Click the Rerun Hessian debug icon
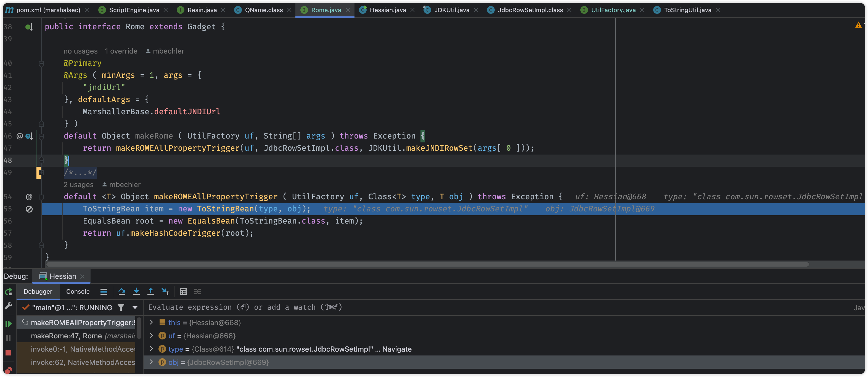868x377 pixels. pyautogui.click(x=9, y=292)
